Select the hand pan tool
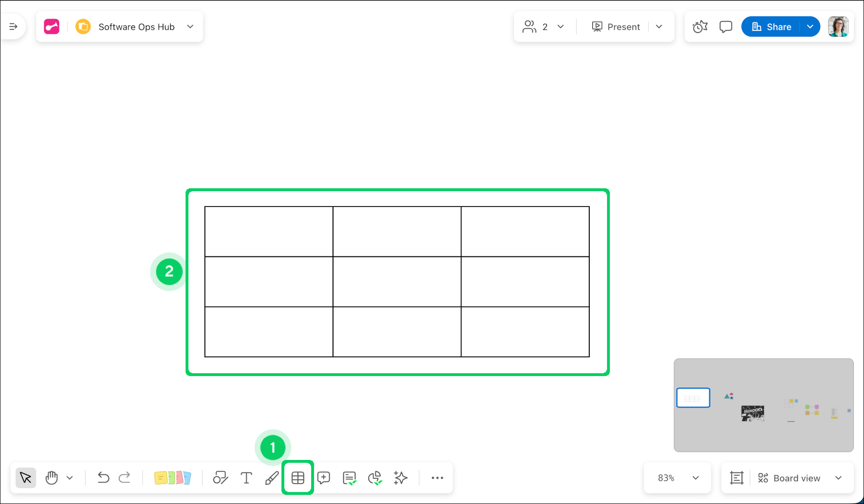864x504 pixels. (x=51, y=478)
